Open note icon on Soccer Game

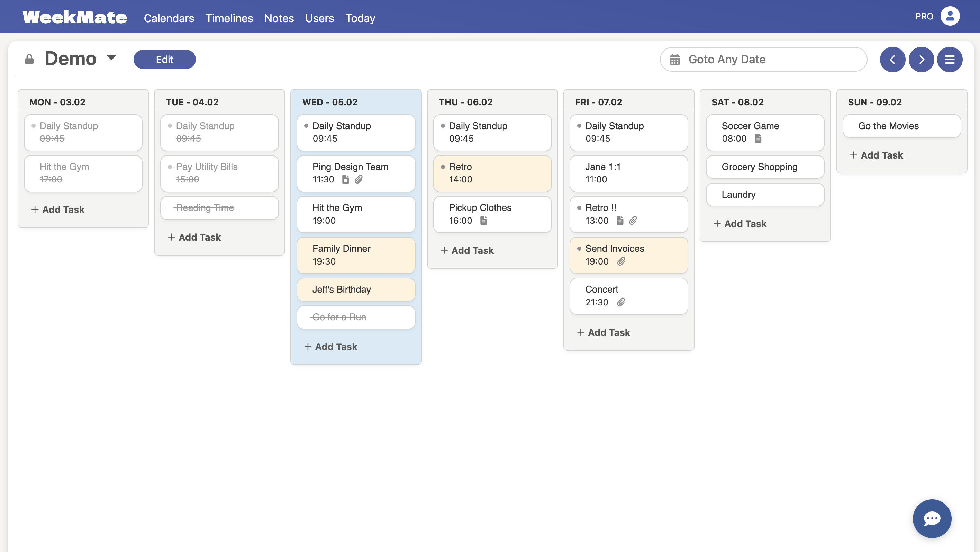click(x=758, y=139)
